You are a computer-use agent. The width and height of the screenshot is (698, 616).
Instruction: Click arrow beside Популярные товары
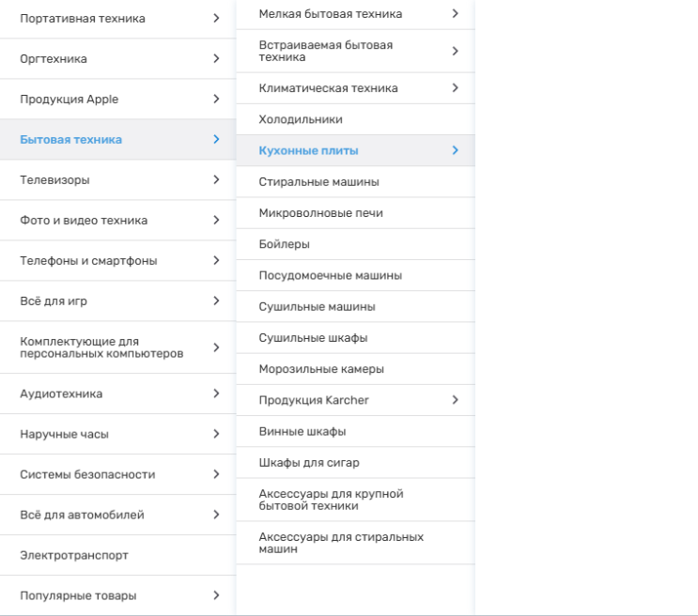coord(216,595)
